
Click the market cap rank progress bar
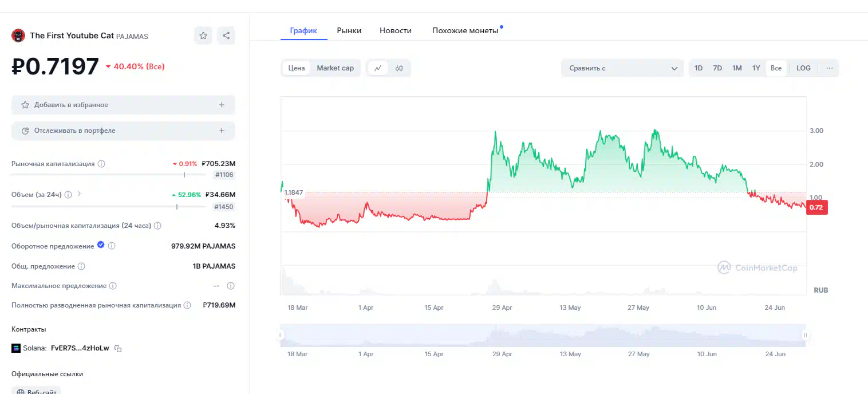(x=109, y=175)
